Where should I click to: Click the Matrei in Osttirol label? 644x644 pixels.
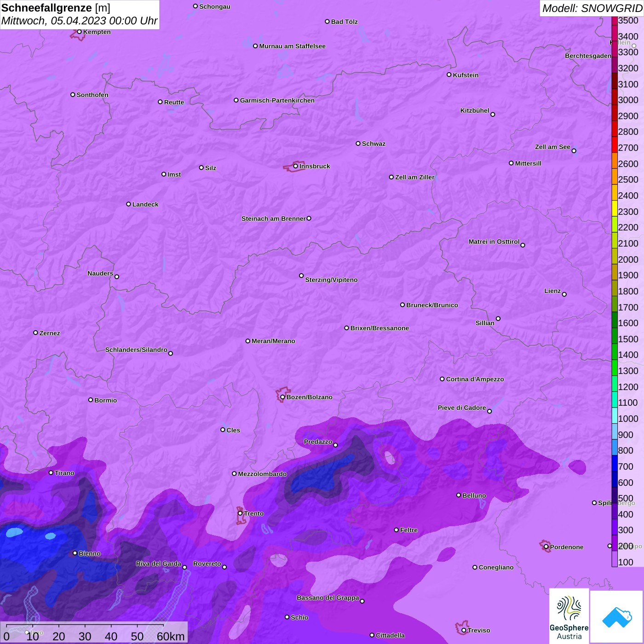494,241
